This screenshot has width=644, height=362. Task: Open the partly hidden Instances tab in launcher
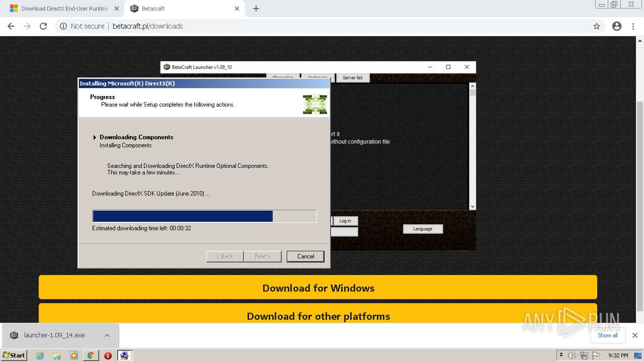[317, 76]
